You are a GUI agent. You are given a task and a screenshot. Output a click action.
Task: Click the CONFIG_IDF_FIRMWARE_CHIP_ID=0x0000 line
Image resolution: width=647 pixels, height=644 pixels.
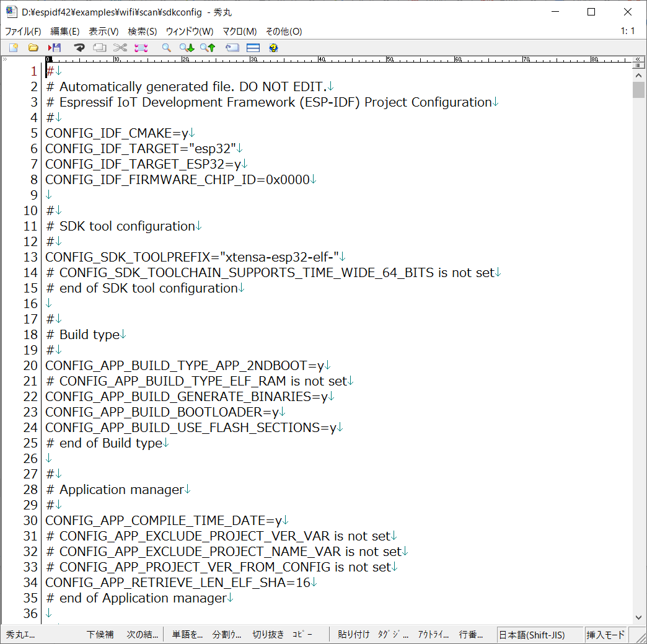pyautogui.click(x=177, y=180)
